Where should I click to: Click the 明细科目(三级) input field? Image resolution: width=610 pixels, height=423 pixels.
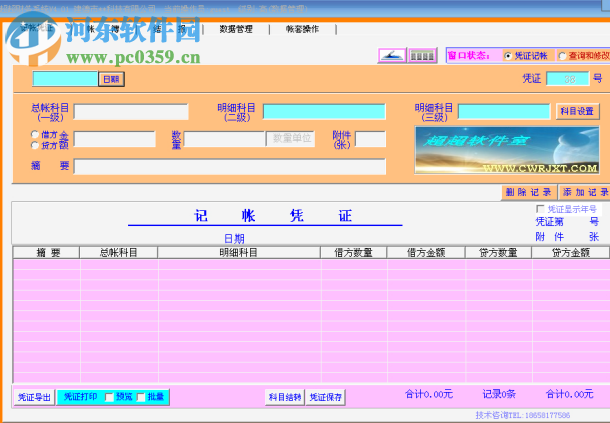point(504,112)
